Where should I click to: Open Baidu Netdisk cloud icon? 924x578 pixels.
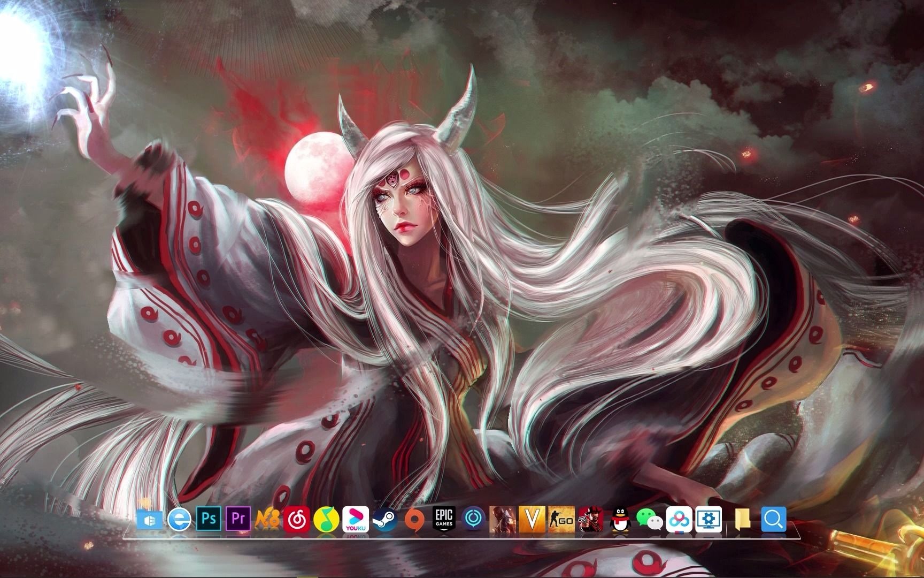click(x=679, y=519)
